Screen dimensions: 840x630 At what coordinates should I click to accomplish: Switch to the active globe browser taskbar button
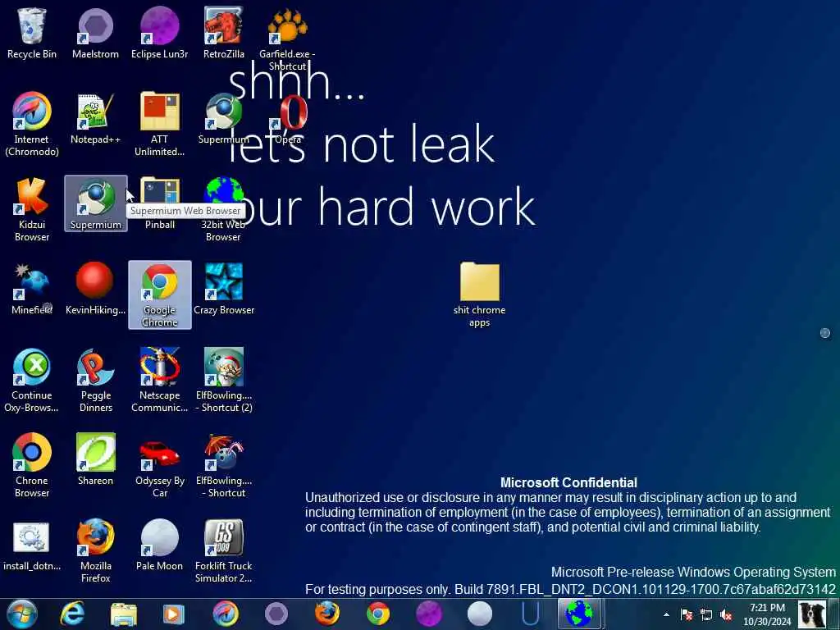(580, 614)
